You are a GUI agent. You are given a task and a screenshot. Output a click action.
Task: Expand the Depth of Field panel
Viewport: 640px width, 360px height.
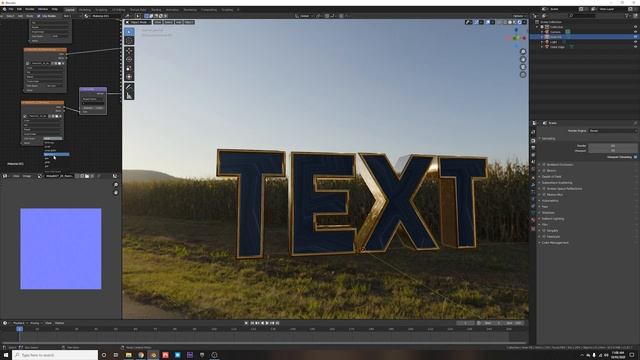pyautogui.click(x=551, y=177)
